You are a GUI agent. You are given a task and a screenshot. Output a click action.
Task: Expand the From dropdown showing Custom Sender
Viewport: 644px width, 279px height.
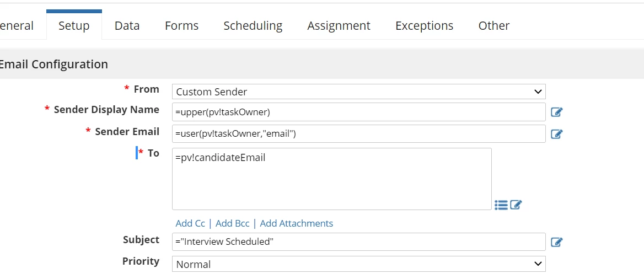[358, 92]
